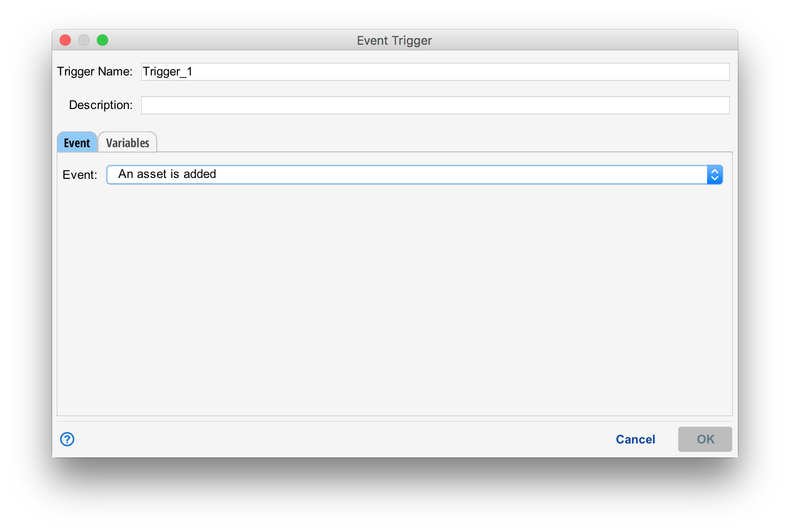Click the black backdrop below the dialog
The width and height of the screenshot is (790, 532).
click(x=395, y=495)
